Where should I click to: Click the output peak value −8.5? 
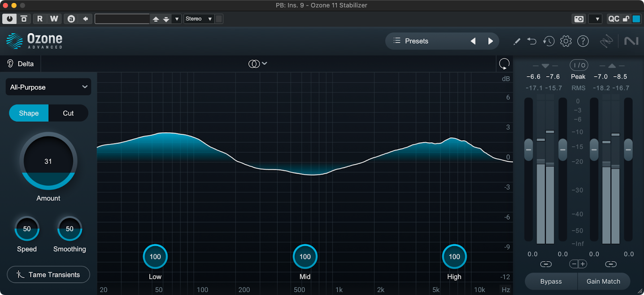pos(620,77)
